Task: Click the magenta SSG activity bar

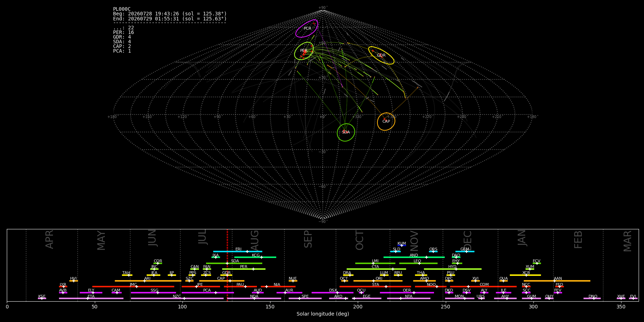Action: [x=153, y=293]
